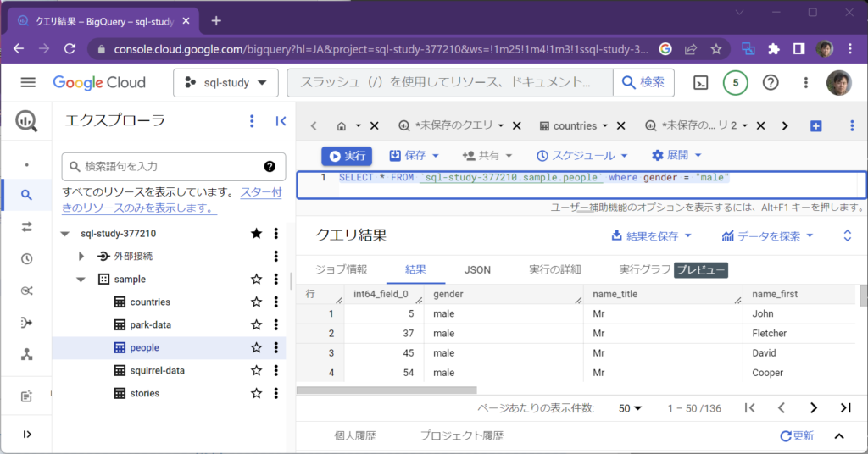Image resolution: width=868 pixels, height=454 pixels.
Task: Add a new query tab
Action: pyautogui.click(x=816, y=126)
